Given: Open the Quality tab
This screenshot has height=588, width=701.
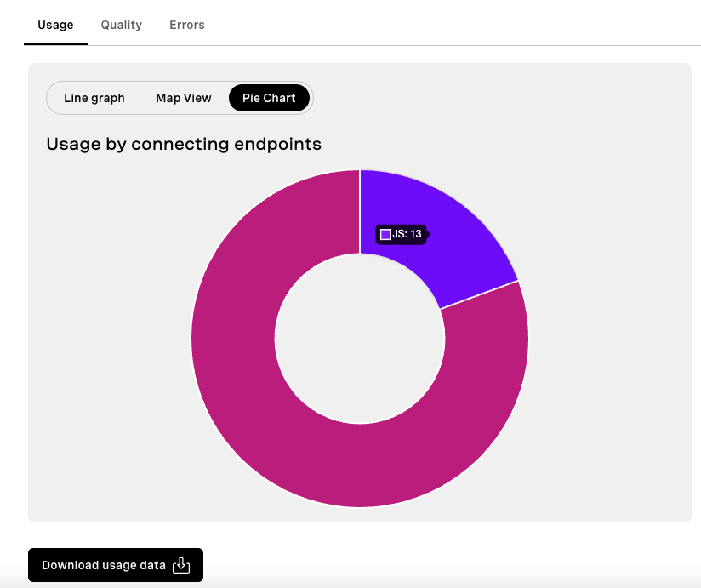Looking at the screenshot, I should (x=121, y=25).
